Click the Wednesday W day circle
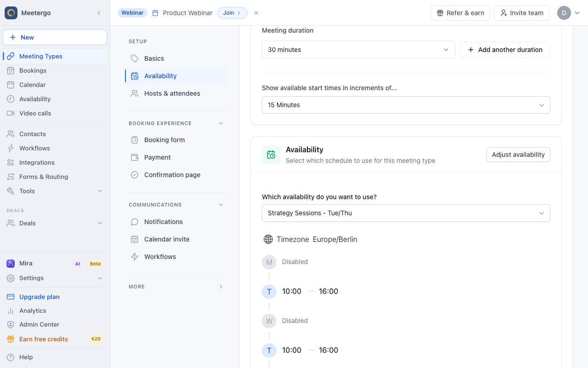The image size is (588, 368). tap(269, 321)
